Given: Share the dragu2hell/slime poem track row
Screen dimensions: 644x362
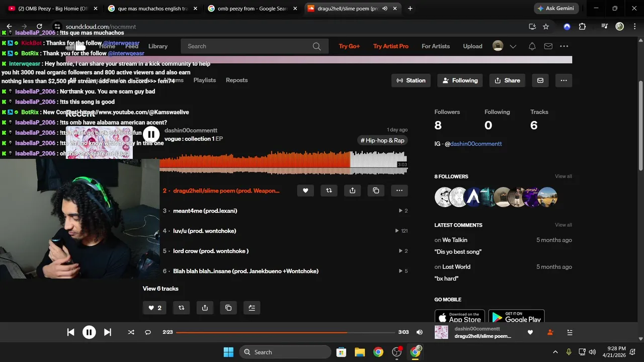Looking at the screenshot, I should pos(352,191).
